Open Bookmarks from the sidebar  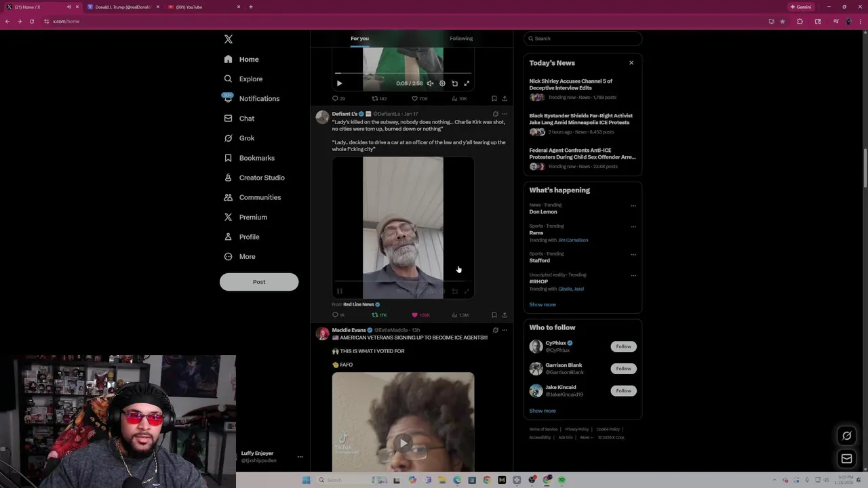click(x=249, y=158)
